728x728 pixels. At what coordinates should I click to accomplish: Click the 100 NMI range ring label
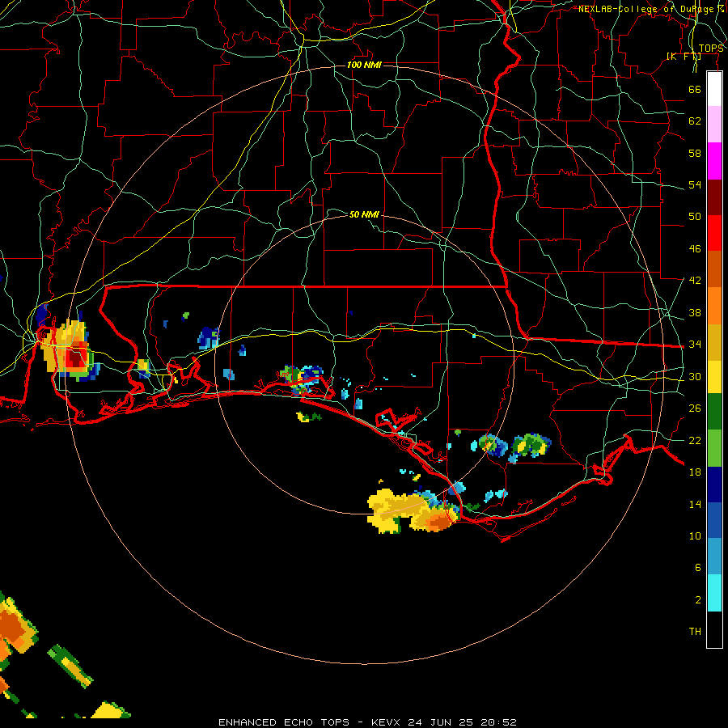tap(365, 65)
